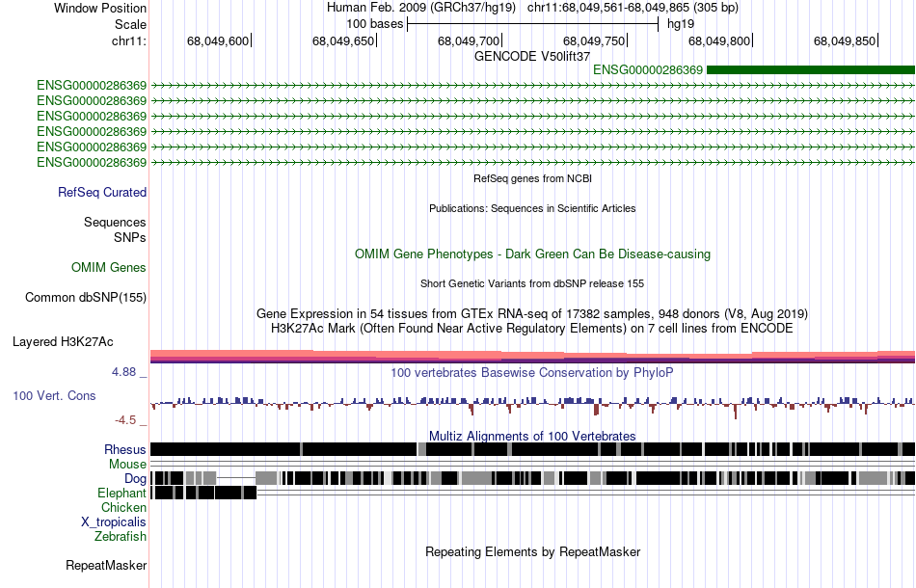Click the 68,049,600 ruler position
The width and height of the screenshot is (916, 588).
(218, 40)
